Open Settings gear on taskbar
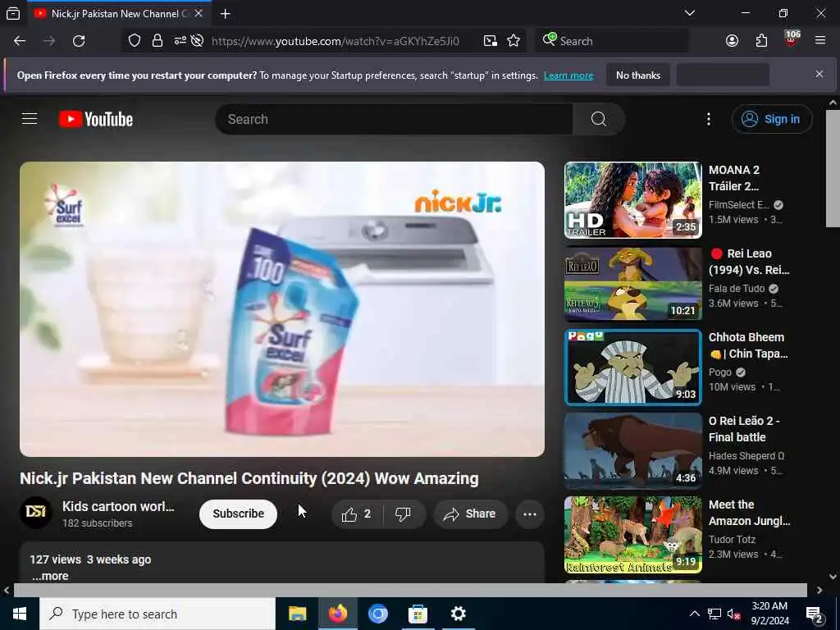Image resolution: width=840 pixels, height=630 pixels. tap(458, 614)
